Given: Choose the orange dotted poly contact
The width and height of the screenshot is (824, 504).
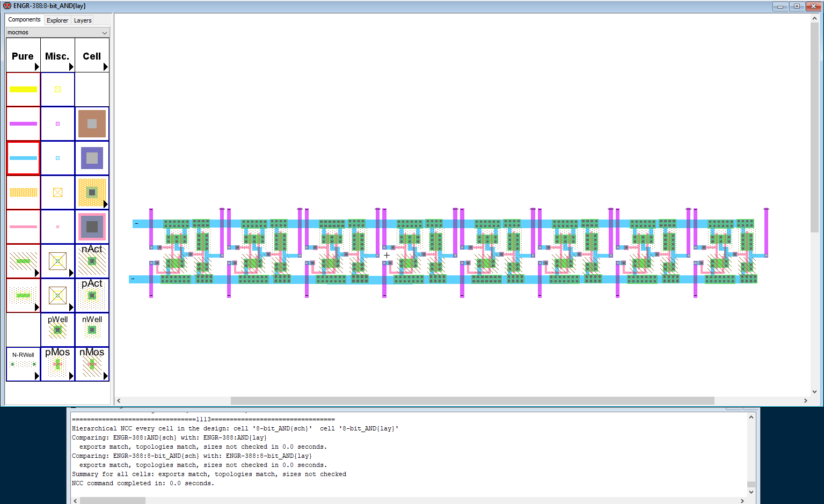Looking at the screenshot, I should [92, 192].
